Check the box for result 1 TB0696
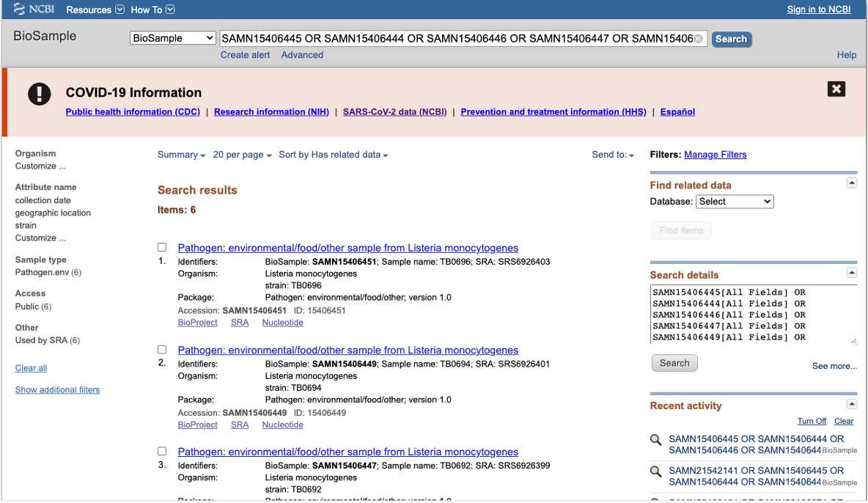 coord(162,248)
